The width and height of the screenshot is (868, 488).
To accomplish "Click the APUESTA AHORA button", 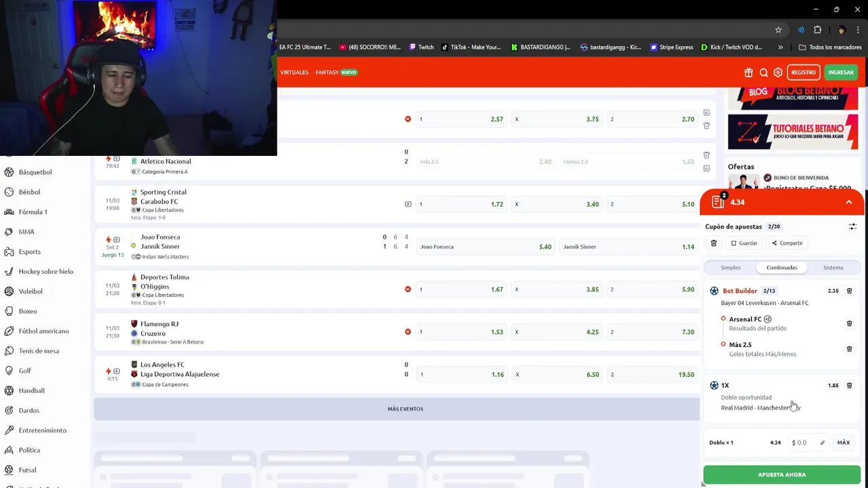I will [x=782, y=475].
